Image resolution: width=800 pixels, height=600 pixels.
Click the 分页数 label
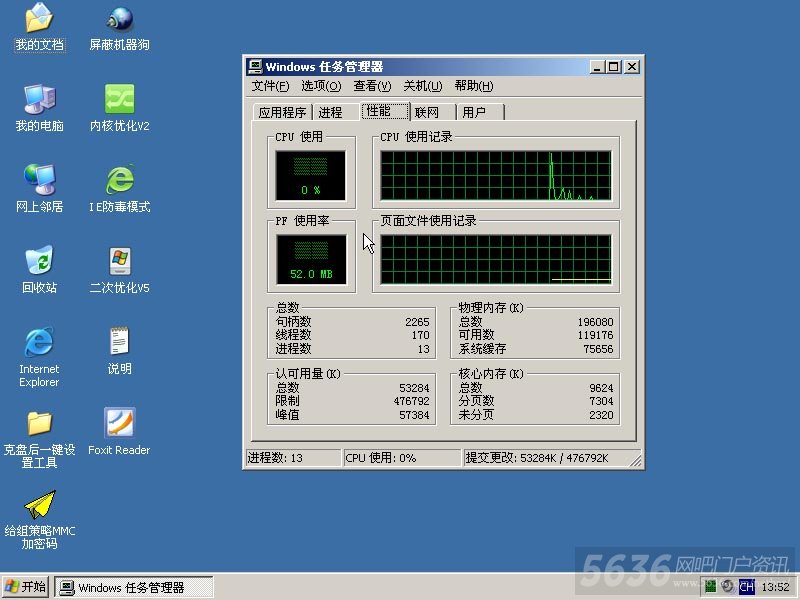pos(477,401)
